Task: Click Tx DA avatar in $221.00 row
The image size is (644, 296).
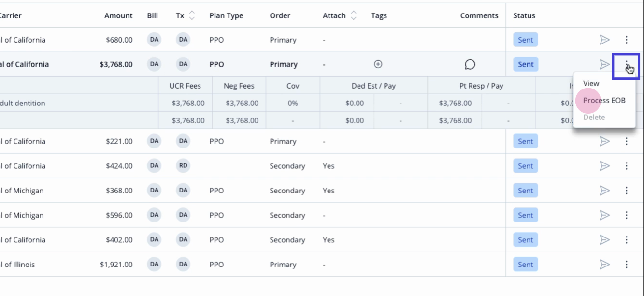Action: pos(183,141)
